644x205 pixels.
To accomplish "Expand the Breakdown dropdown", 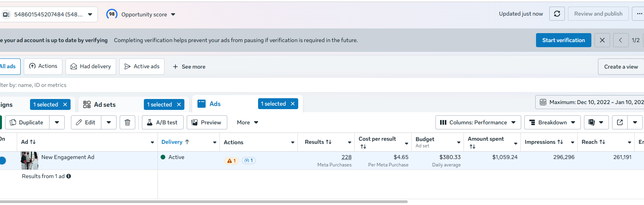I will point(552,122).
